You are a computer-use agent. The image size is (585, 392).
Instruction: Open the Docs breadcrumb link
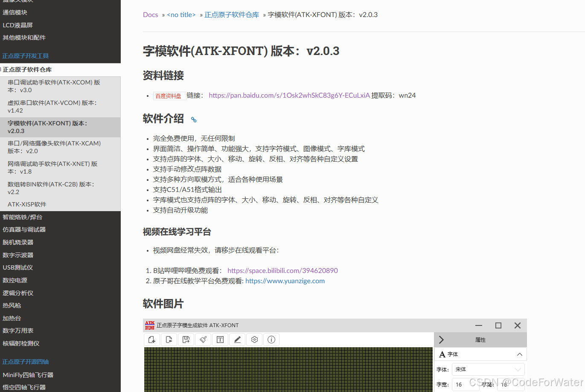151,15
